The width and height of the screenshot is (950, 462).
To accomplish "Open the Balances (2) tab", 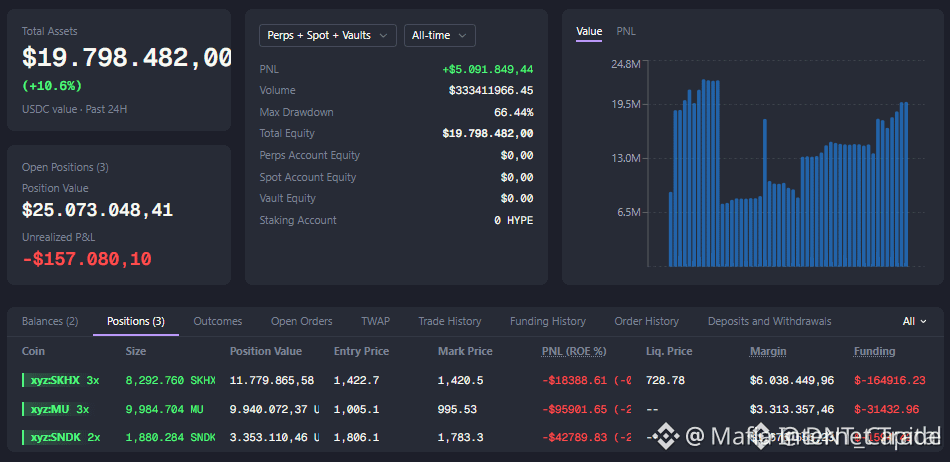I will click(50, 322).
